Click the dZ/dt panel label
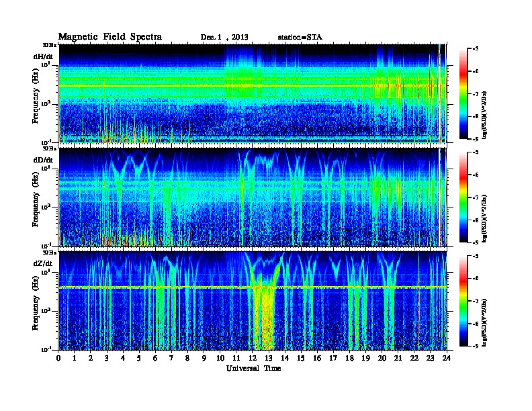The height and width of the screenshot is (411, 532). 43,263
